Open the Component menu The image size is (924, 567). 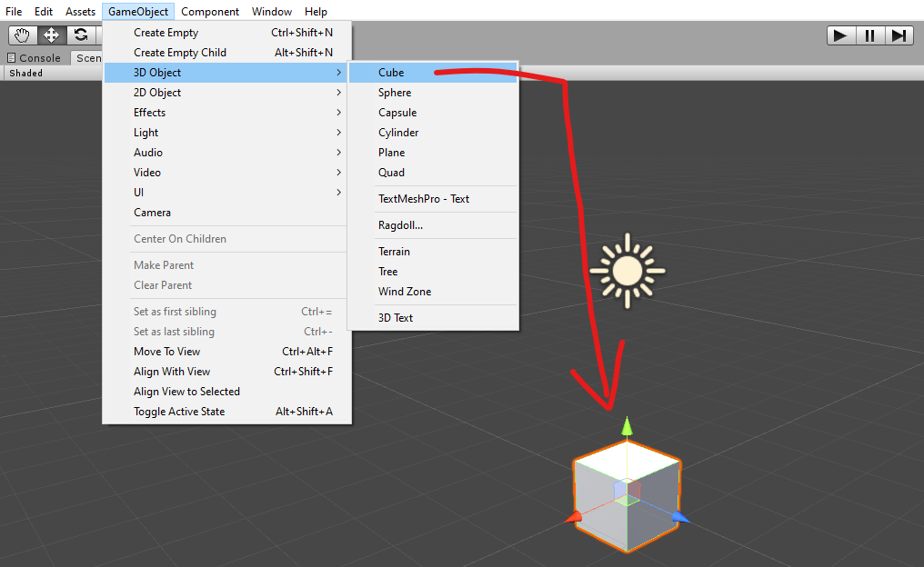(x=210, y=12)
